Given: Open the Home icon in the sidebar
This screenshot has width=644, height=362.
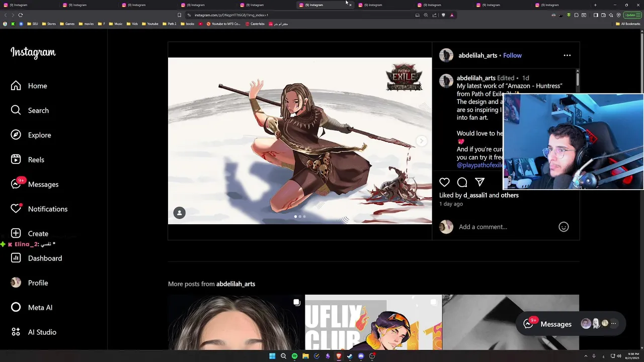Looking at the screenshot, I should click(16, 86).
